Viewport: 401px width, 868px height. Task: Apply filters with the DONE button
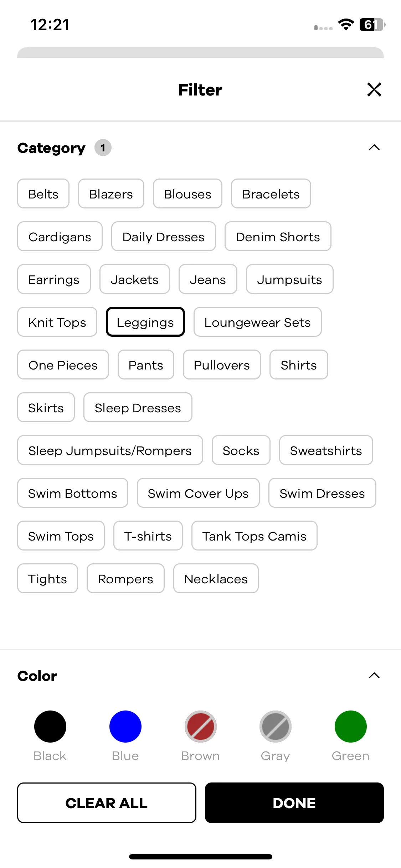(294, 803)
